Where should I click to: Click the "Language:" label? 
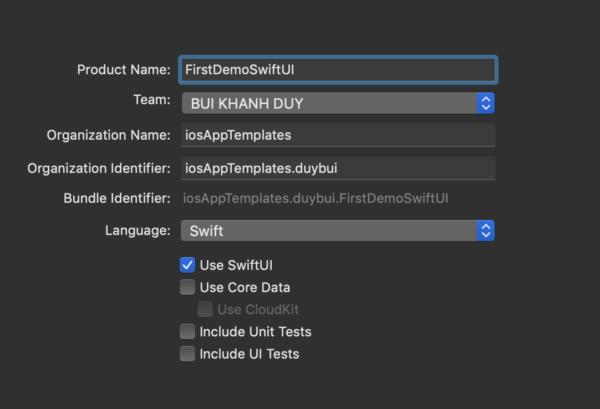tap(138, 231)
